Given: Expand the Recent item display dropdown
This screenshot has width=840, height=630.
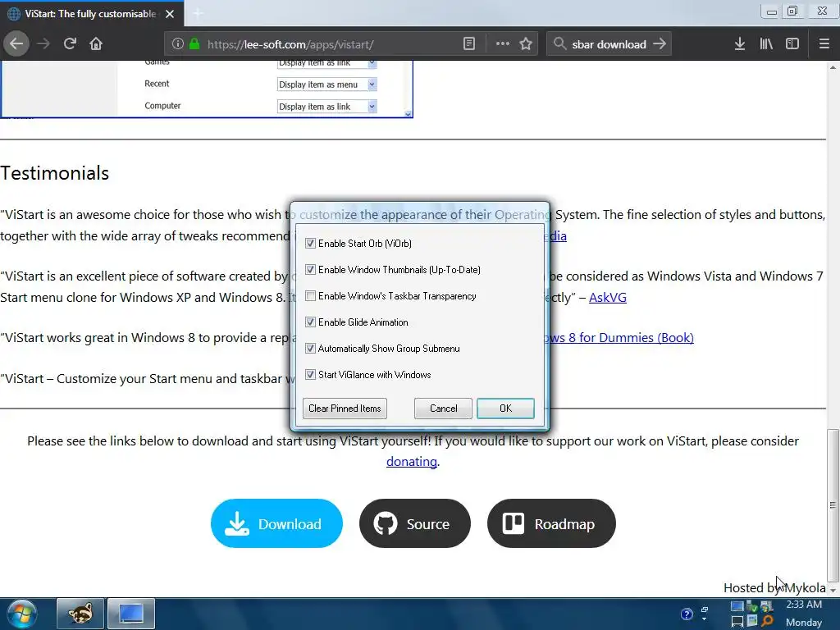Looking at the screenshot, I should pos(372,84).
